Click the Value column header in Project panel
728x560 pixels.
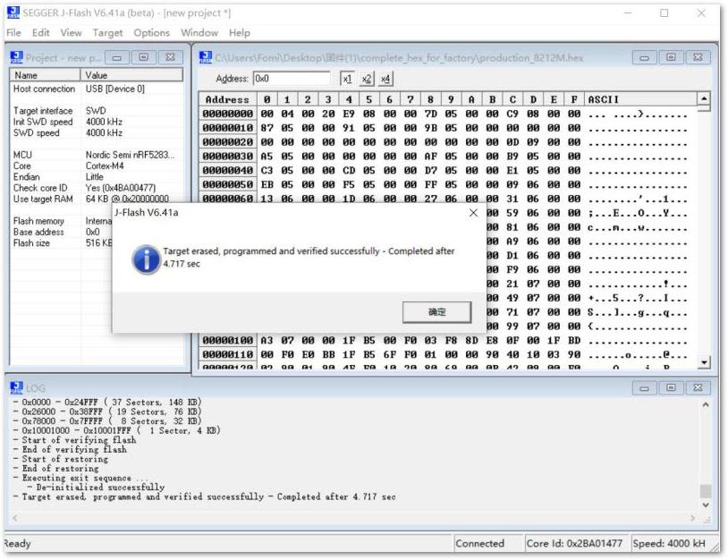[x=131, y=75]
